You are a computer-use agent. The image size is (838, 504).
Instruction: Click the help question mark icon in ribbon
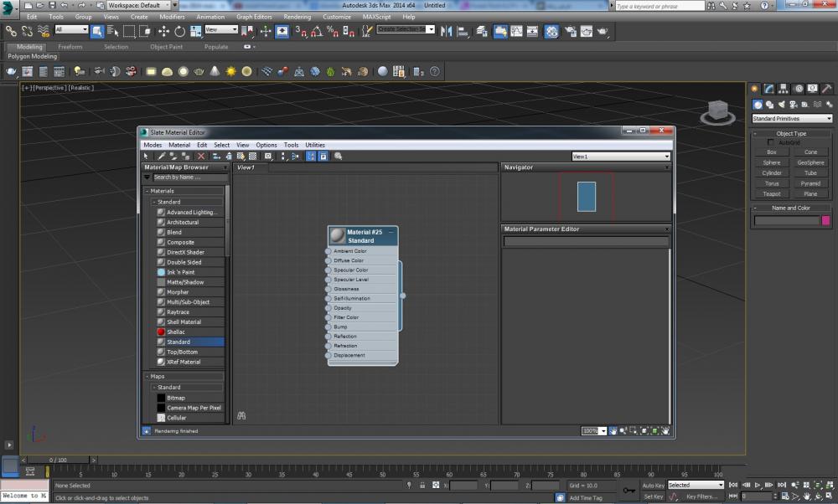[435, 71]
